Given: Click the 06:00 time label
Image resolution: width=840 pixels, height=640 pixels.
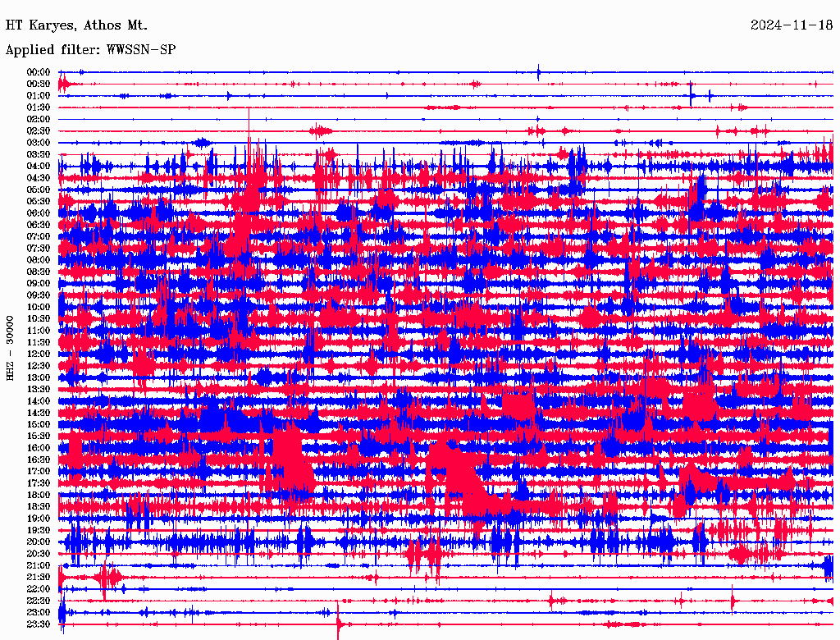Looking at the screenshot, I should click(39, 213).
